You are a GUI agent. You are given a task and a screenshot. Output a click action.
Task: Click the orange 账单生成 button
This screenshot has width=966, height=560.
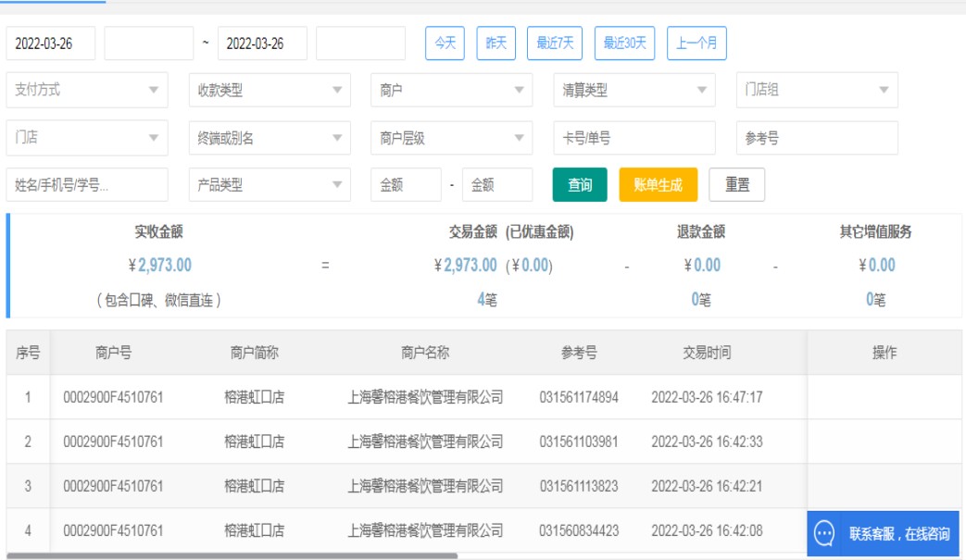(658, 185)
